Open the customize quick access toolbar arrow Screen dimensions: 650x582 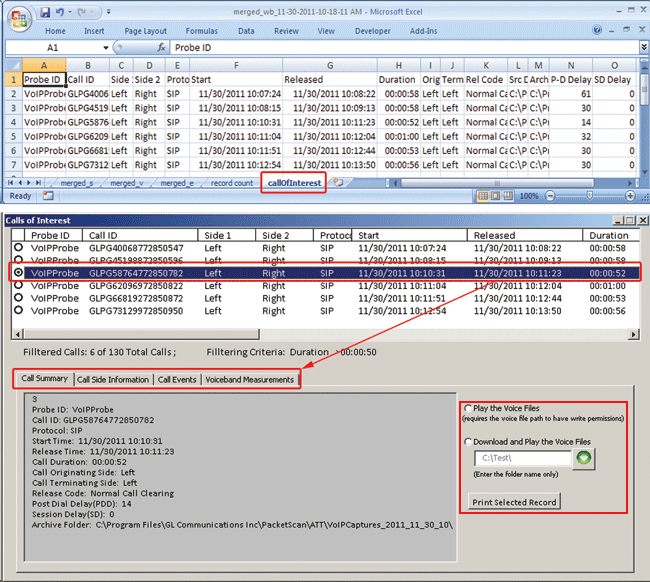[108, 12]
